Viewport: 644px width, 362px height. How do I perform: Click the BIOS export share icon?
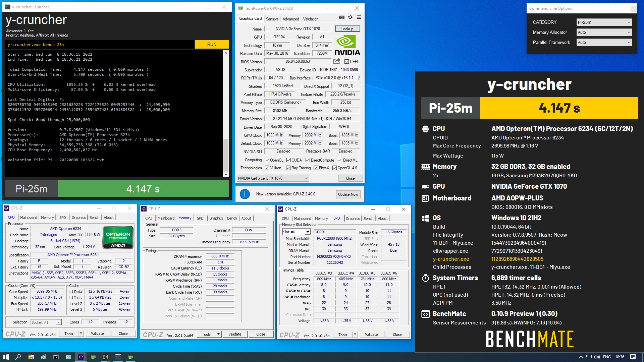tap(337, 61)
